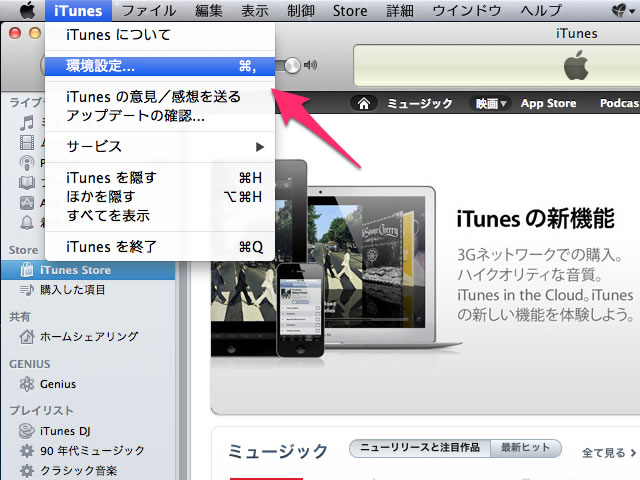
Task: Choose ほかを隠す
Action: [x=160, y=197]
